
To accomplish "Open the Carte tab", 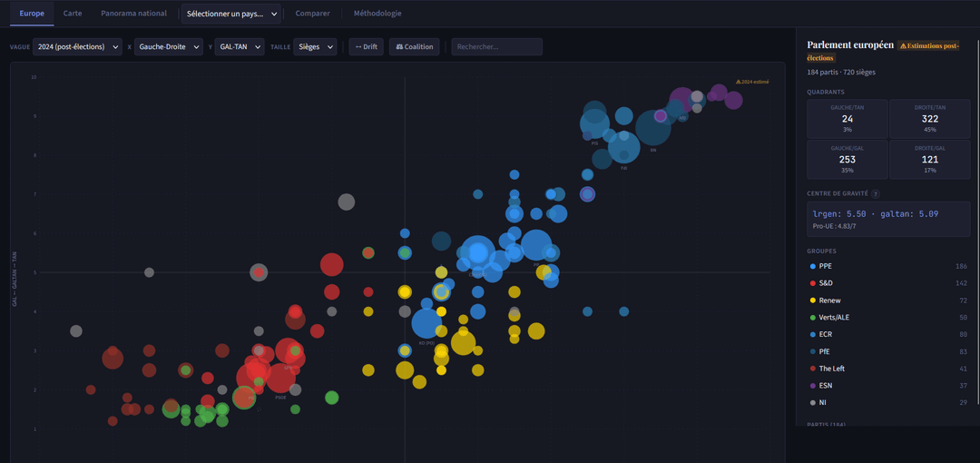I will click(73, 14).
